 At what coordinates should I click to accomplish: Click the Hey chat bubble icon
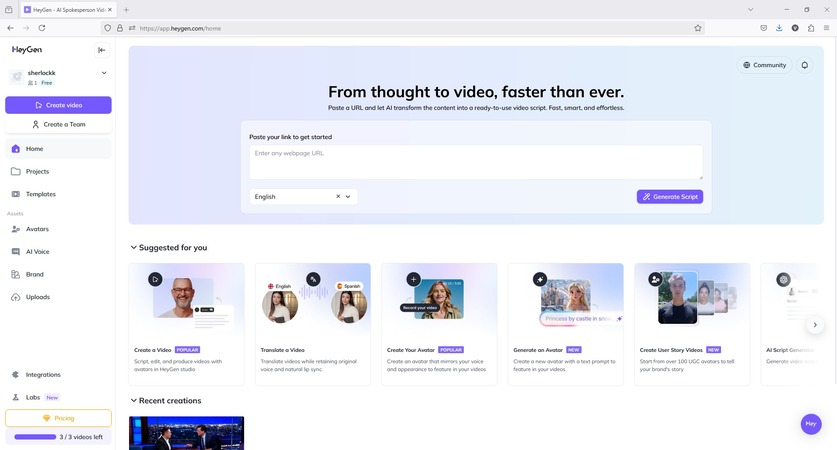pyautogui.click(x=811, y=424)
